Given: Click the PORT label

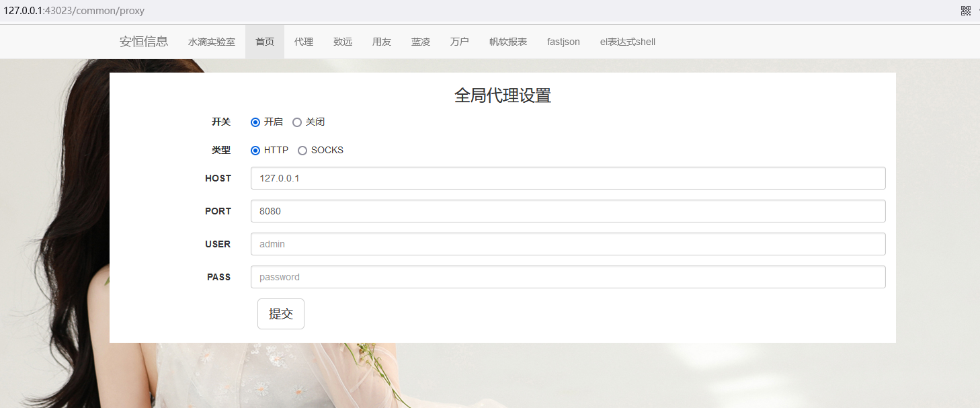Looking at the screenshot, I should pyautogui.click(x=218, y=211).
